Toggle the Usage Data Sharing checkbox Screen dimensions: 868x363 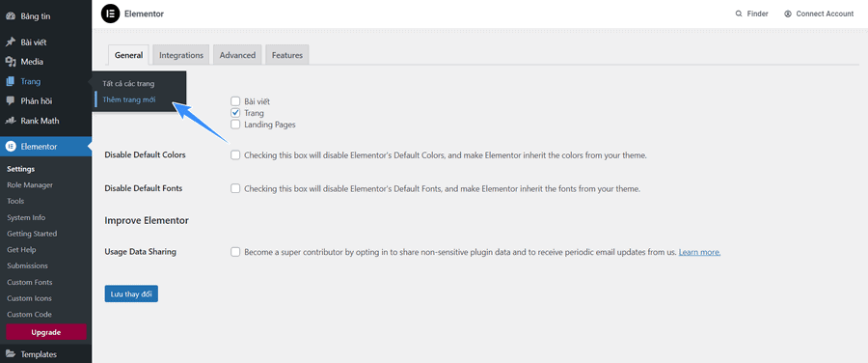(x=235, y=252)
